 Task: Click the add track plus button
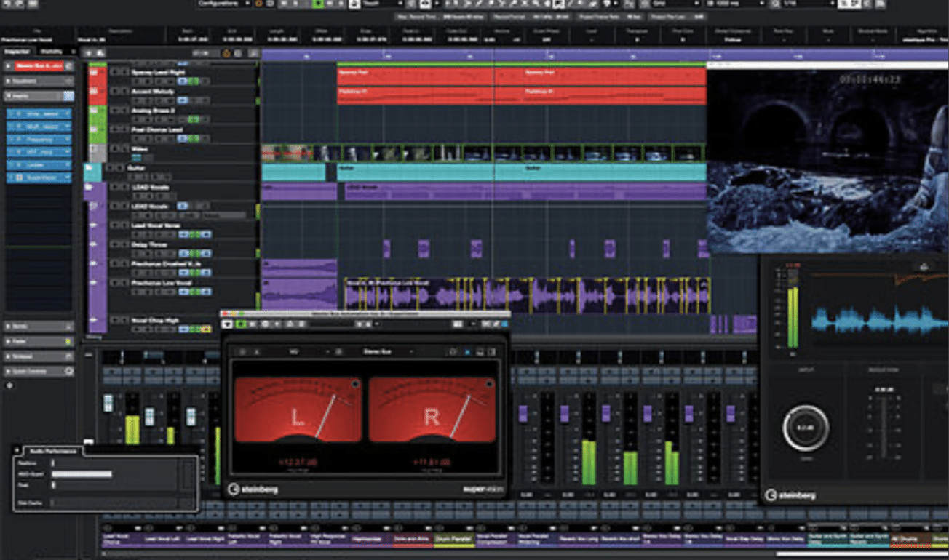(x=89, y=53)
